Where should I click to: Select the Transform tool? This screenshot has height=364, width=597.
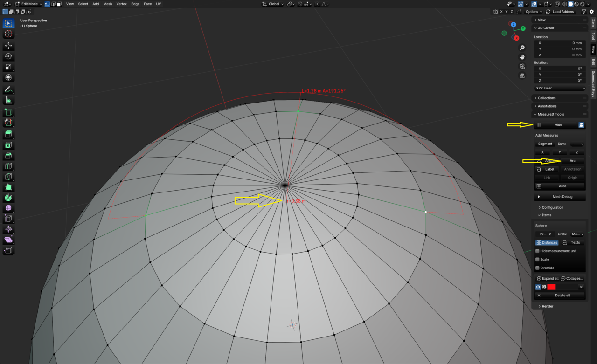[8, 78]
